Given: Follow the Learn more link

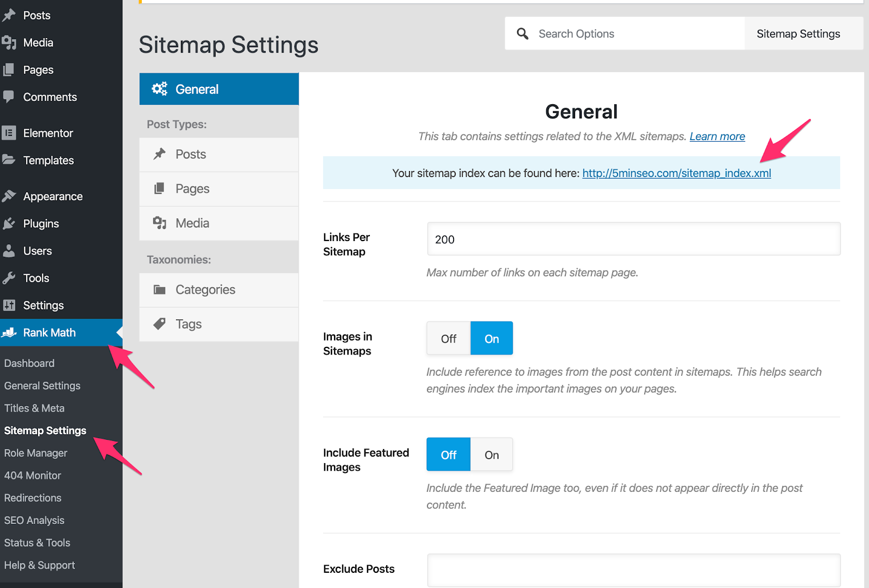Looking at the screenshot, I should pos(717,136).
